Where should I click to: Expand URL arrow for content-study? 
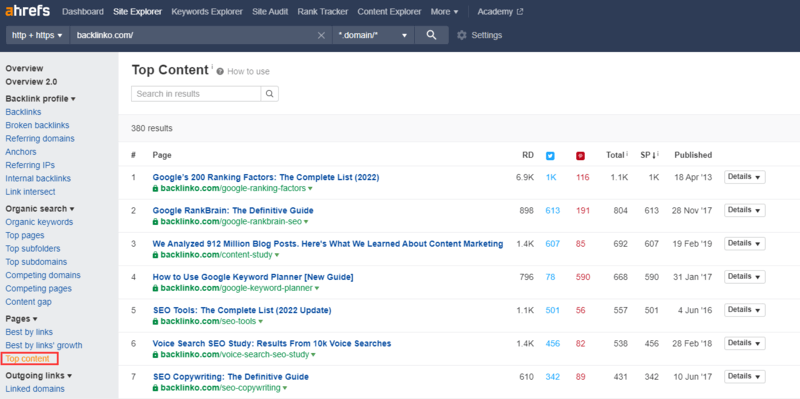point(277,255)
